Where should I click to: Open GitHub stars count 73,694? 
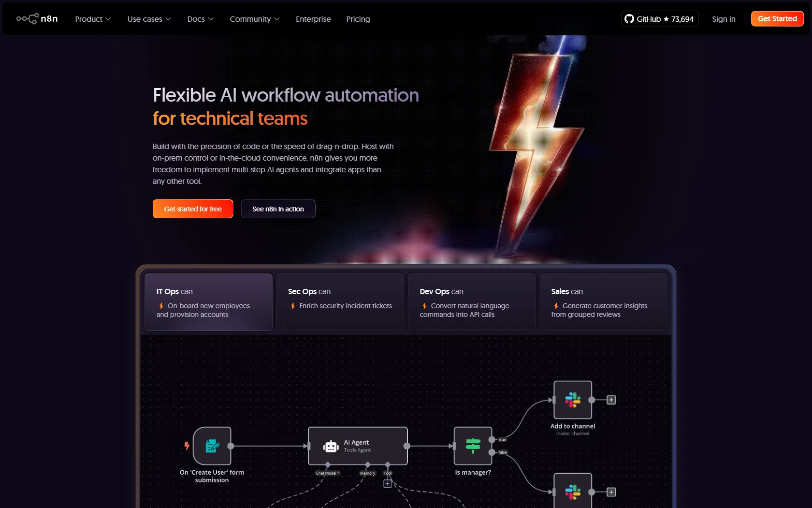pos(682,19)
